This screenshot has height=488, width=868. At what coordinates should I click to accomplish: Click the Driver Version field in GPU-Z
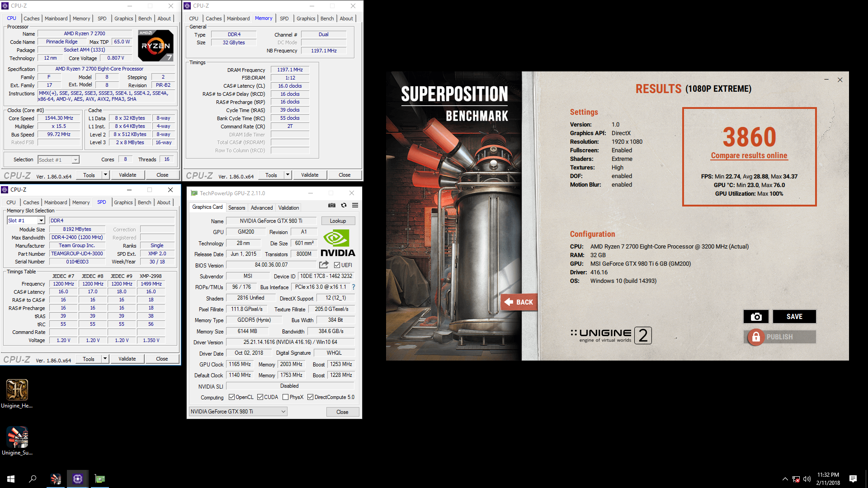point(290,342)
